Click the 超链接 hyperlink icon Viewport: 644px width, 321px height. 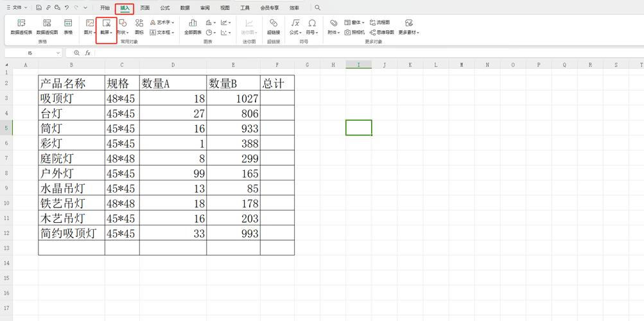274,26
